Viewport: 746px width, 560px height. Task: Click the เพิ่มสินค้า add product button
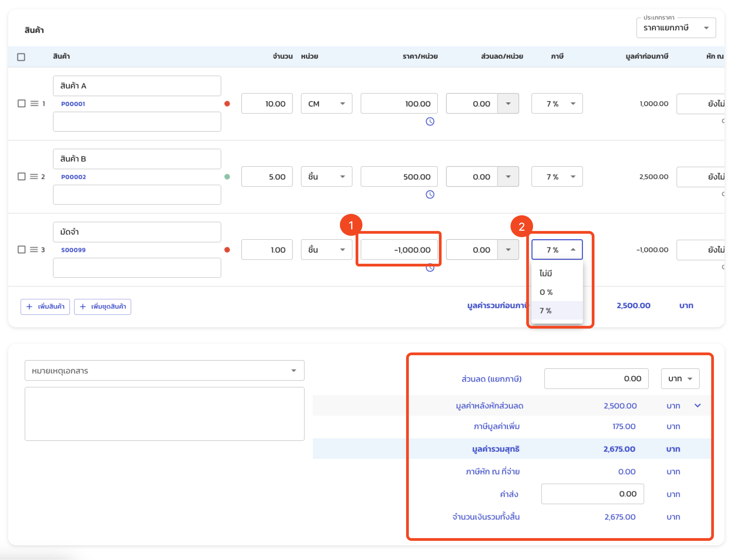point(45,306)
